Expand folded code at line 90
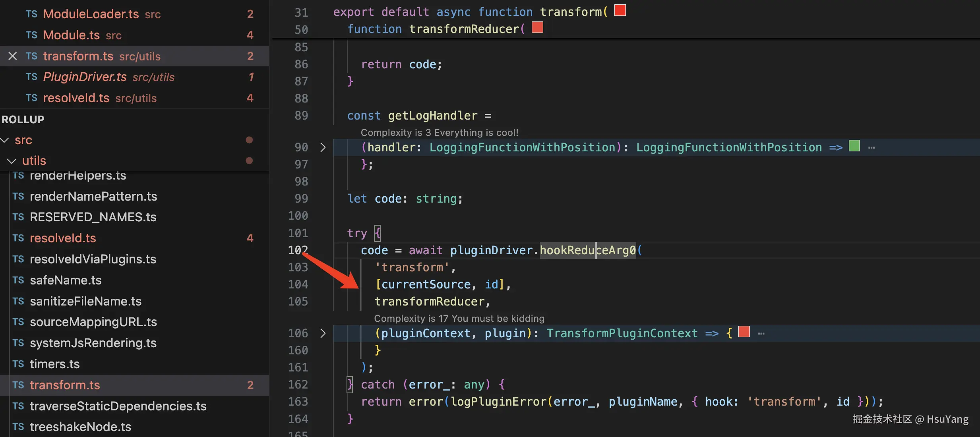Screen dimensions: 980x437 [323, 147]
